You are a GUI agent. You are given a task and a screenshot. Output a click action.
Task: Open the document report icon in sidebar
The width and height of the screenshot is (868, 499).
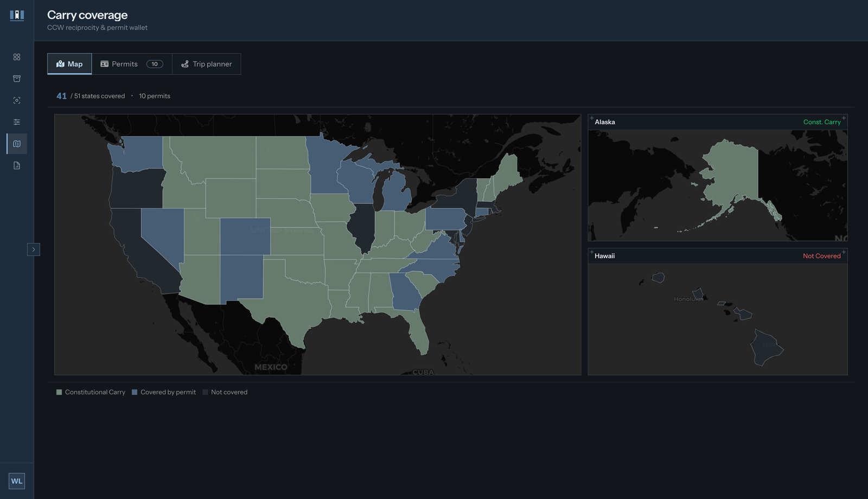pyautogui.click(x=17, y=165)
